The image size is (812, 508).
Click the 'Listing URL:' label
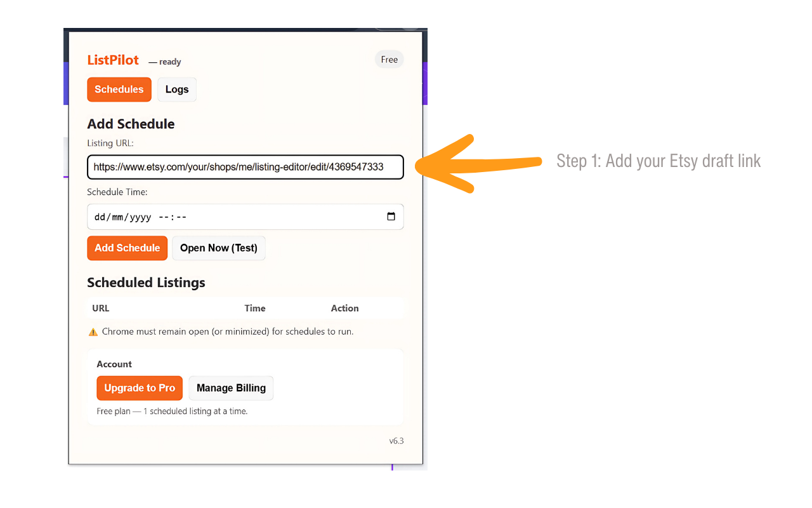pos(110,144)
